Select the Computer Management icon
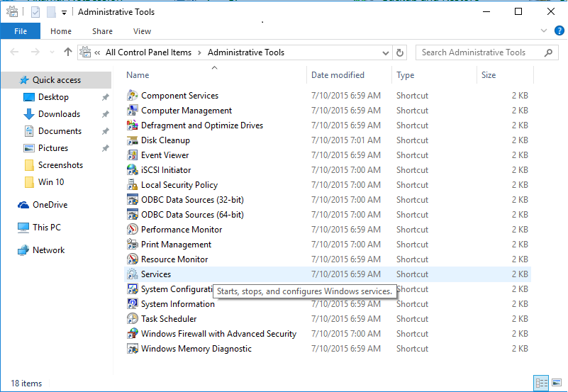This screenshot has width=568, height=392. click(132, 111)
